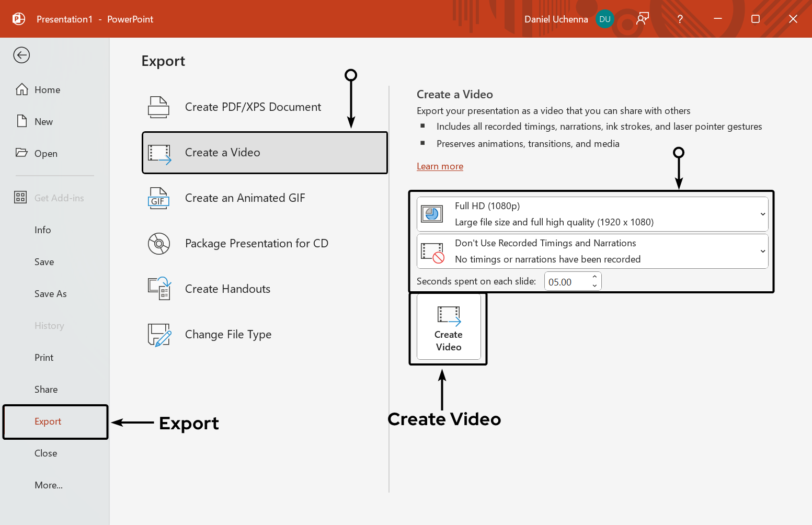The height and width of the screenshot is (525, 812).
Task: Click the Create PDF/XPS Document icon
Action: point(159,106)
